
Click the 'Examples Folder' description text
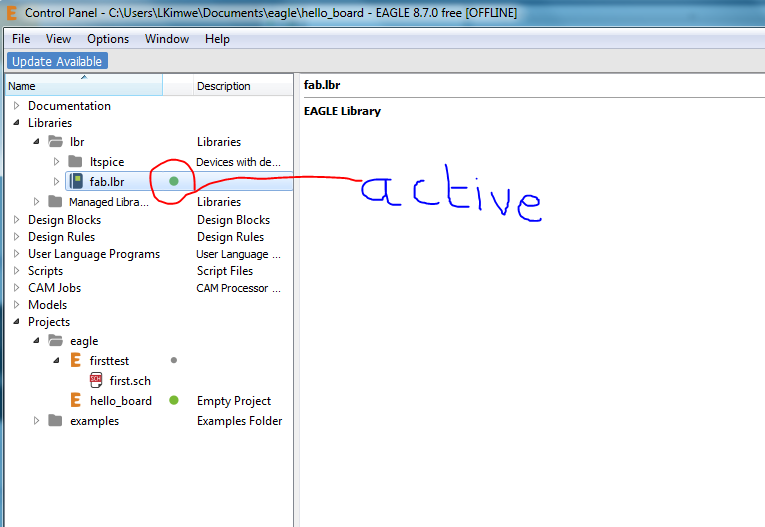tap(240, 421)
